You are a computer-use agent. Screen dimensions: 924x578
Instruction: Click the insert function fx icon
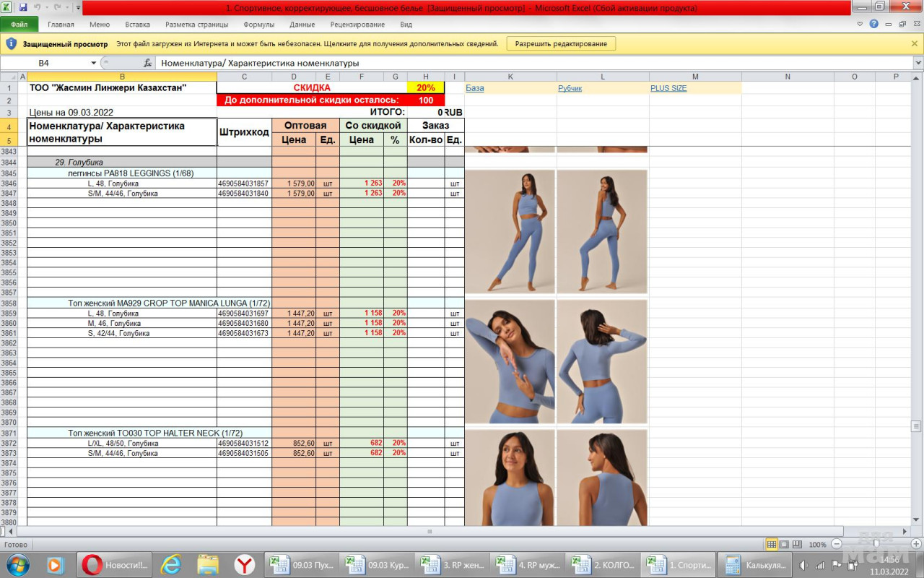(147, 63)
